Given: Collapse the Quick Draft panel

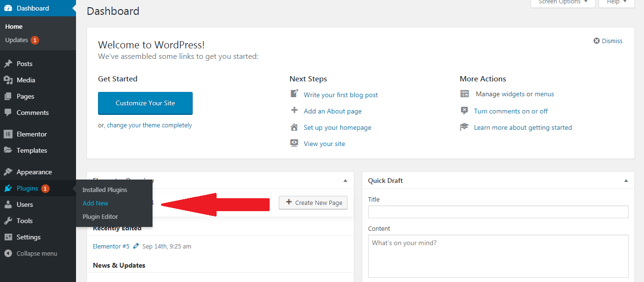Looking at the screenshot, I should tap(626, 181).
